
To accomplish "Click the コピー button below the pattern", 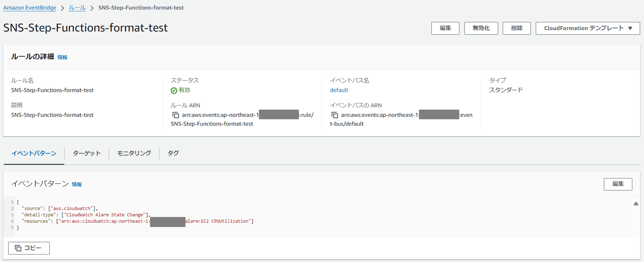I will point(29,248).
